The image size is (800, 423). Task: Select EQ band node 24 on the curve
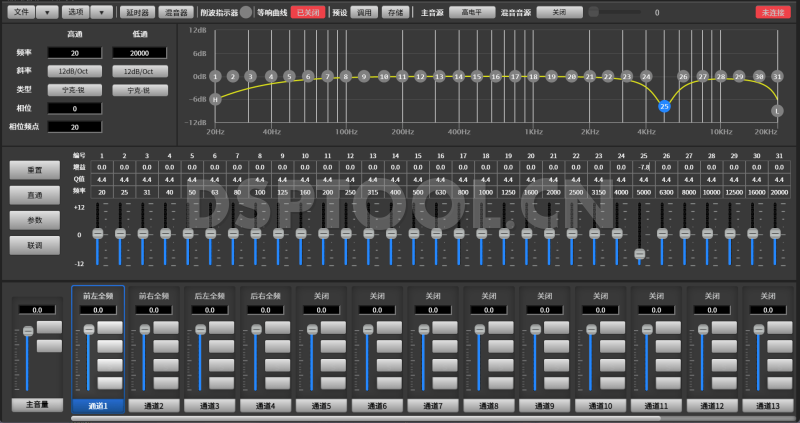click(646, 76)
